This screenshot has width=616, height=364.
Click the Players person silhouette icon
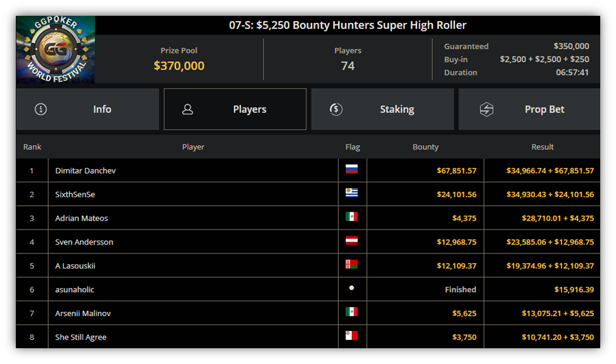tap(187, 109)
